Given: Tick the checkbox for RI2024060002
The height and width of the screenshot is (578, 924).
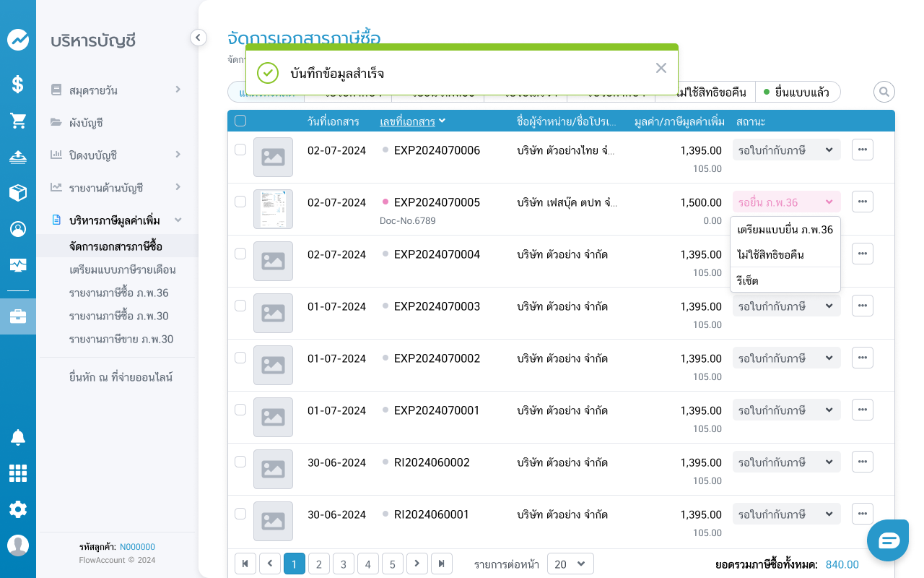Looking at the screenshot, I should click(240, 462).
